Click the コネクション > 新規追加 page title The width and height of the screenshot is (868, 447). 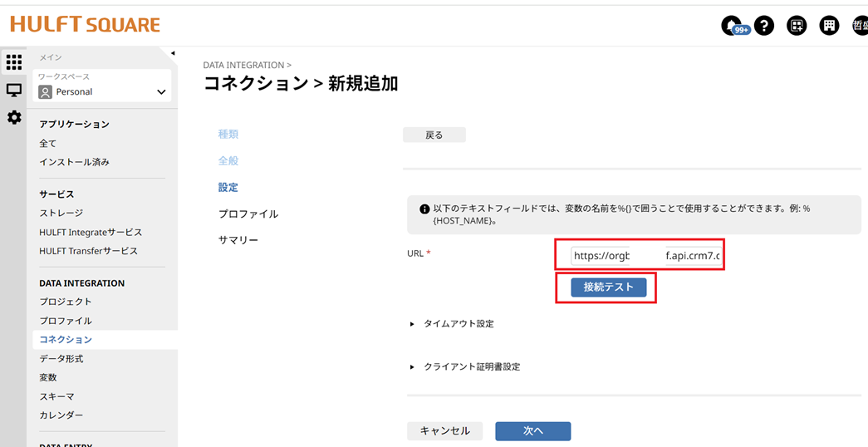pyautogui.click(x=301, y=84)
